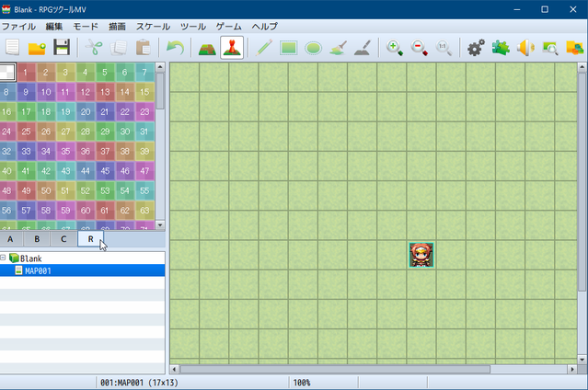
Task: Click the Actual Size 1:1 icon
Action: pos(444,48)
